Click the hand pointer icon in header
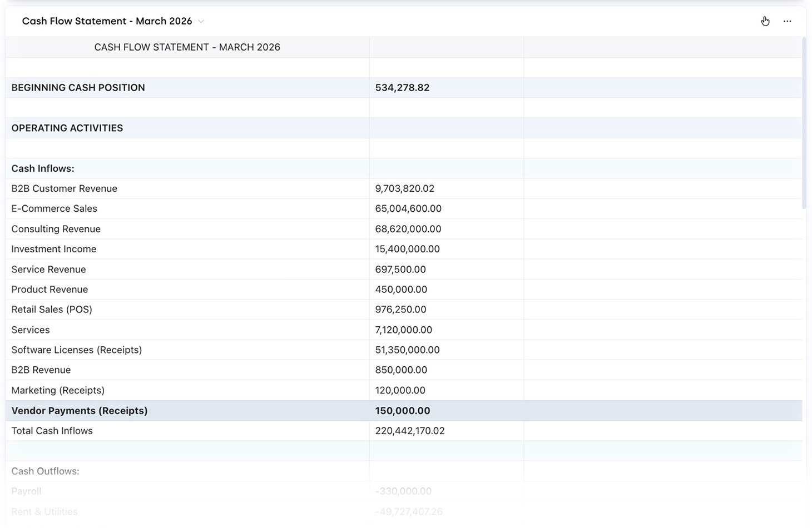 click(x=765, y=21)
